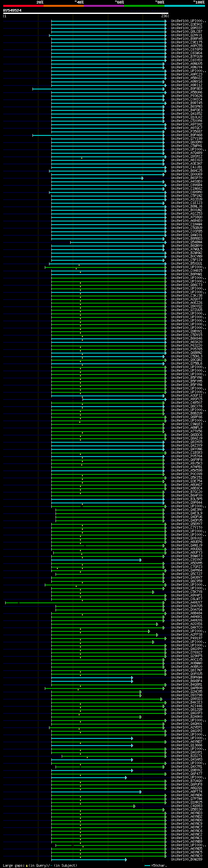Open the UniRef100_C5GBU9 hit

(187, 228)
